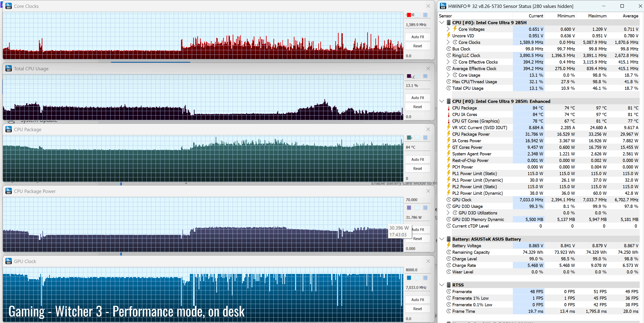Click the lightning icon beside CPU Package Power sensor row
The width and height of the screenshot is (644, 323).
(449, 134)
